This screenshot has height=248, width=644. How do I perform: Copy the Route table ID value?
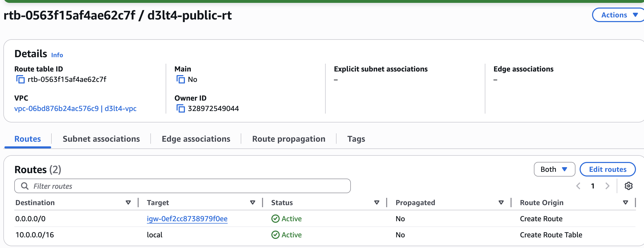click(20, 79)
